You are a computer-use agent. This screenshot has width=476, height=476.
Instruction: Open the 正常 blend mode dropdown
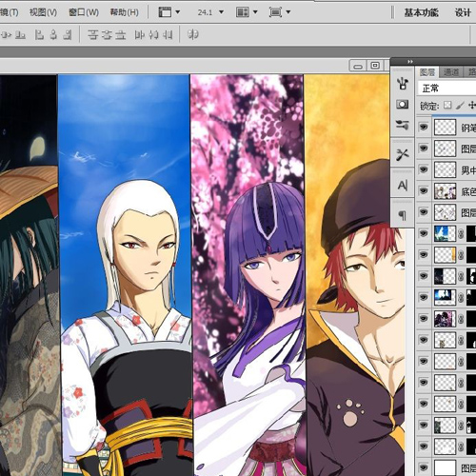point(446,88)
